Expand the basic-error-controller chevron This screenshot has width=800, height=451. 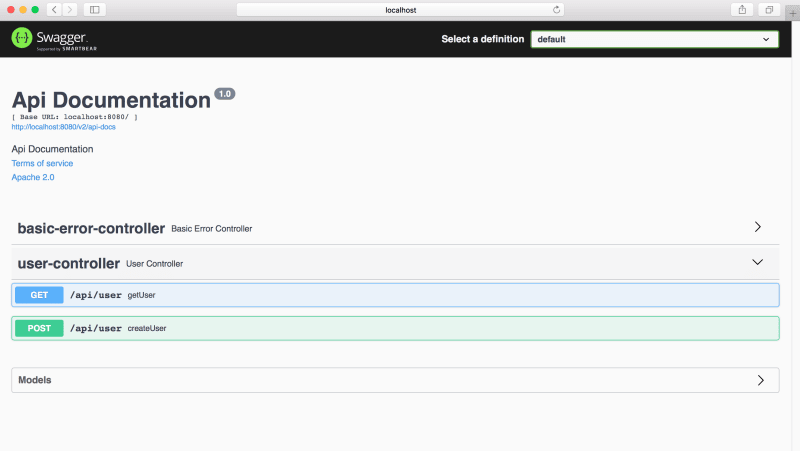(758, 227)
